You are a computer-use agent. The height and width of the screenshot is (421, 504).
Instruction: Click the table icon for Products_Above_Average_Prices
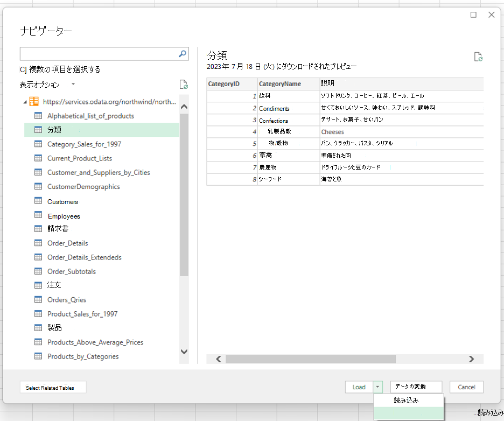click(38, 342)
